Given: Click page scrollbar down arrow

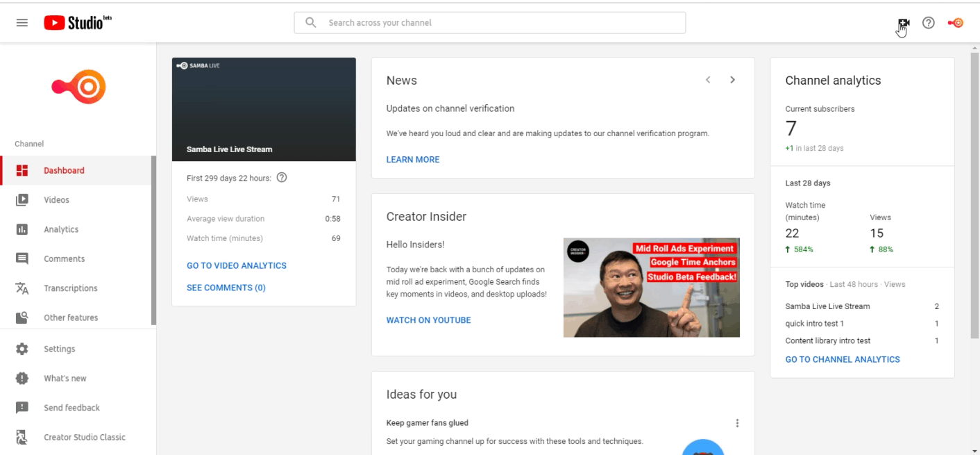Looking at the screenshot, I should [974, 450].
